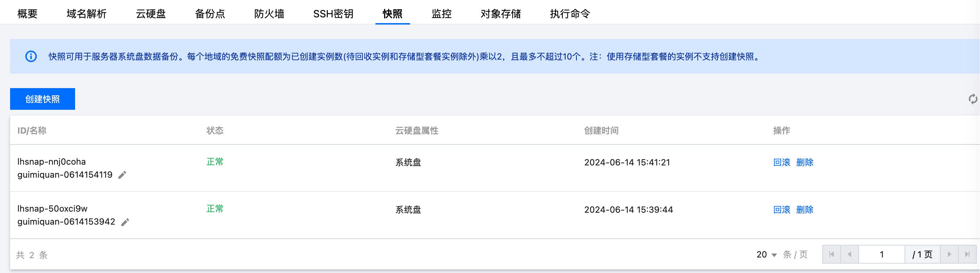Delete snapshot lhsnap-50oxci9w

pyautogui.click(x=805, y=210)
